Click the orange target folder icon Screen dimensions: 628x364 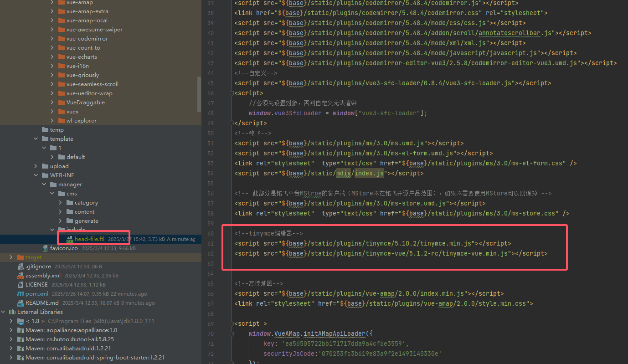click(21, 257)
